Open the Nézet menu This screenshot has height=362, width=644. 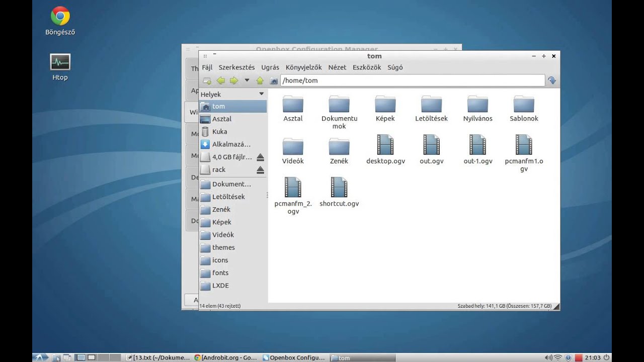pyautogui.click(x=337, y=67)
